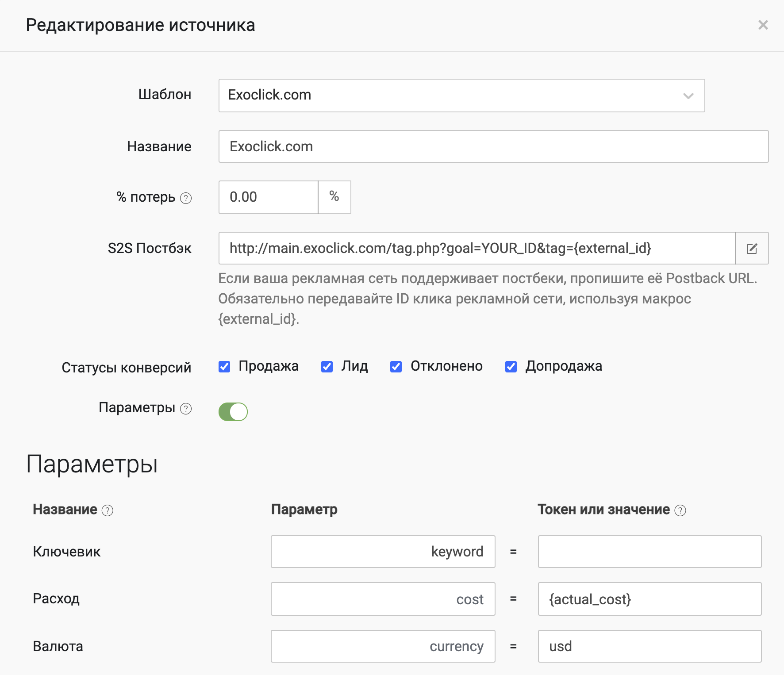Click the currency parameter field

point(383,646)
